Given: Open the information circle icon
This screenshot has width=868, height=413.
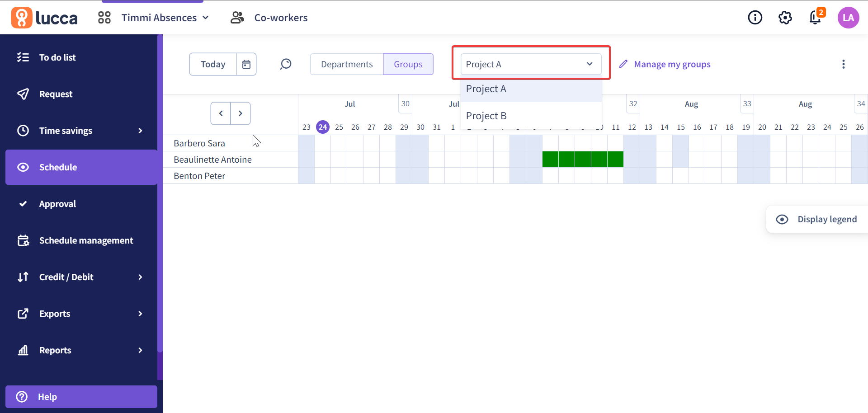Looking at the screenshot, I should [x=755, y=18].
